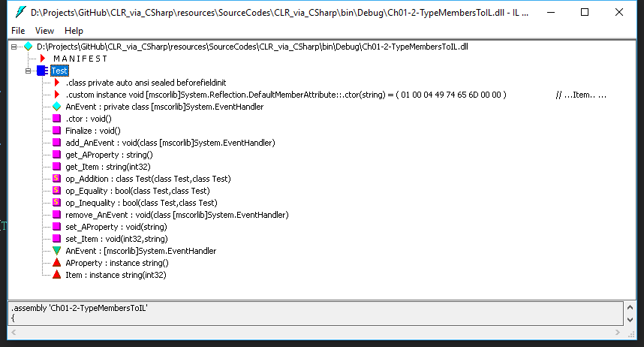644x347 pixels.
Task: Click the blue class icon next to Test
Action: [x=41, y=71]
